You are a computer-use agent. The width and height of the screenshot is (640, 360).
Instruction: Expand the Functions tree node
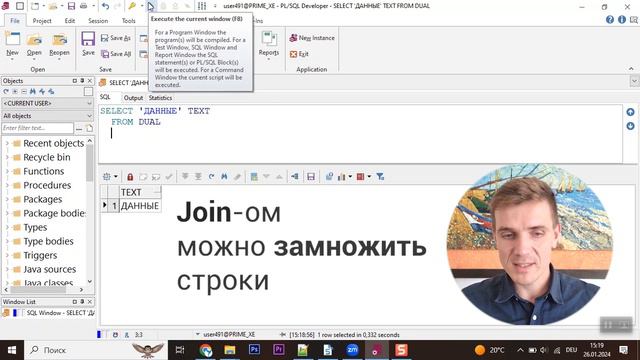pyautogui.click(x=7, y=171)
